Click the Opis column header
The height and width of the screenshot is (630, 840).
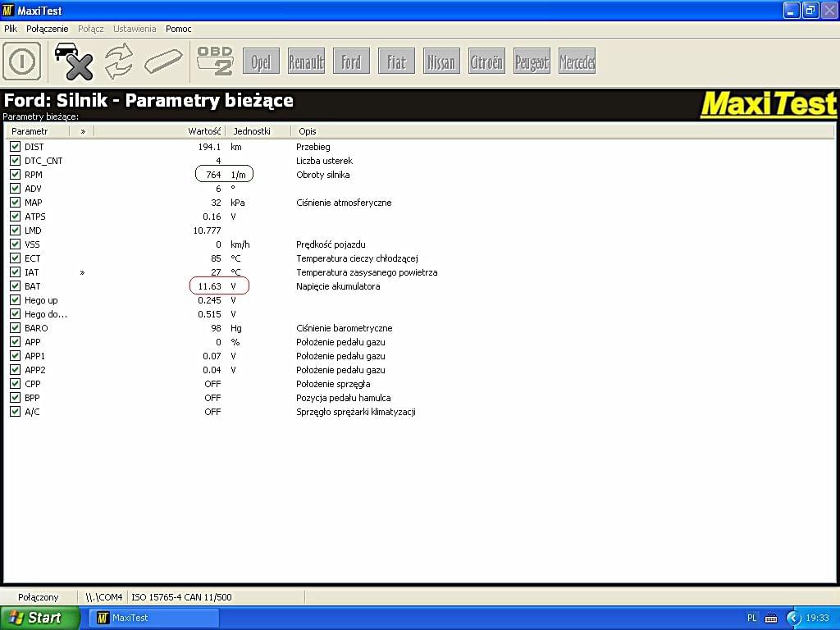tap(563, 131)
